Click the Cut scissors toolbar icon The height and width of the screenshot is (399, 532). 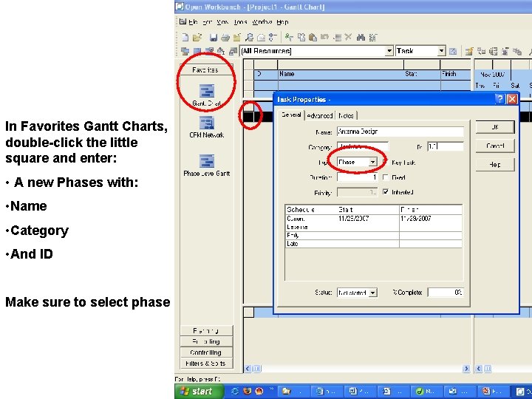(289, 37)
